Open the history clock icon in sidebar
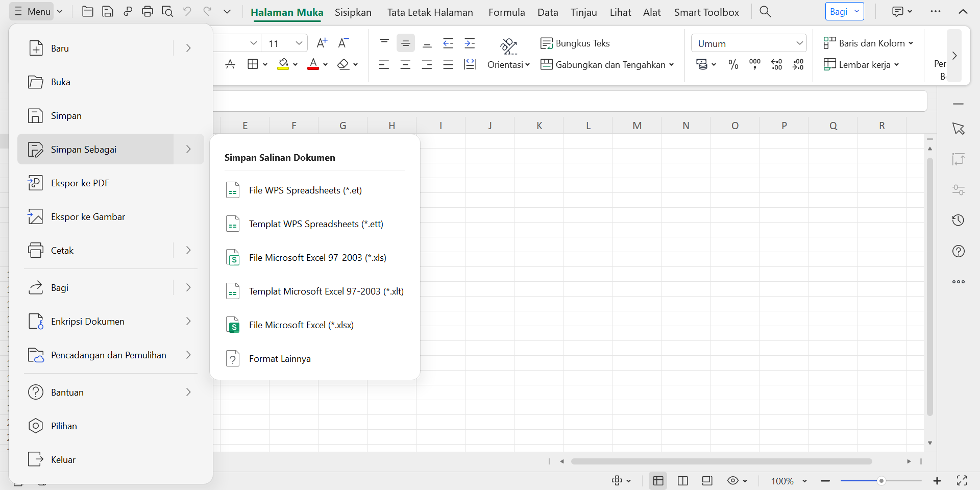The height and width of the screenshot is (490, 980). pos(958,220)
